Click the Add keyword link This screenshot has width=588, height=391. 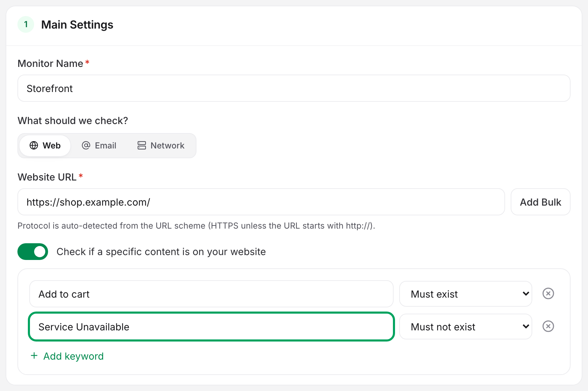coord(67,356)
